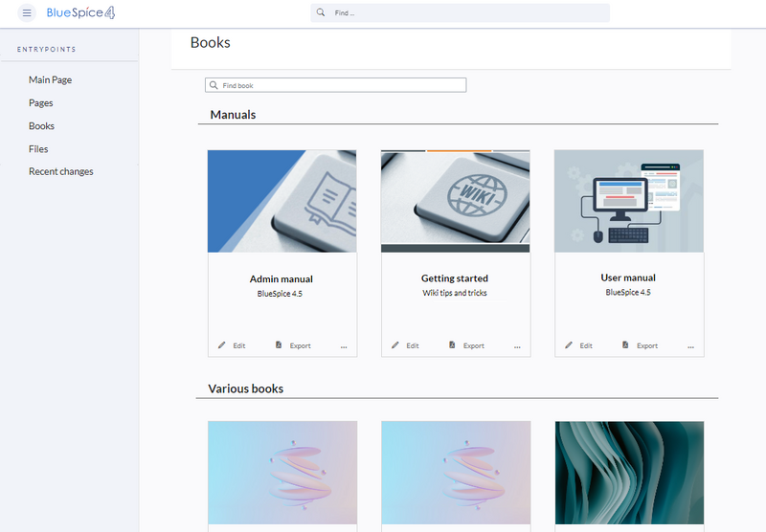
Task: Select Recent changes in the sidebar
Action: pos(60,172)
